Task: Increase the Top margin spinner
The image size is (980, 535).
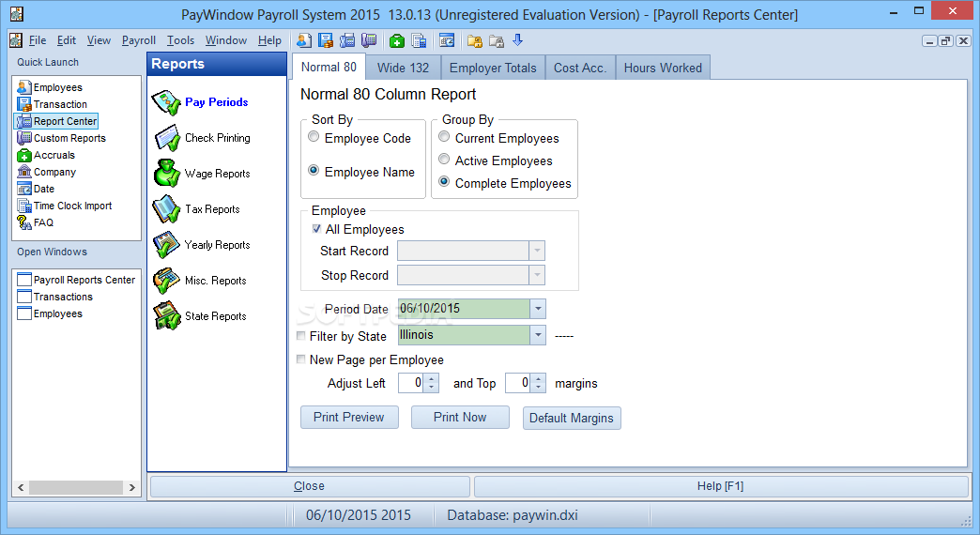Action: coord(538,379)
